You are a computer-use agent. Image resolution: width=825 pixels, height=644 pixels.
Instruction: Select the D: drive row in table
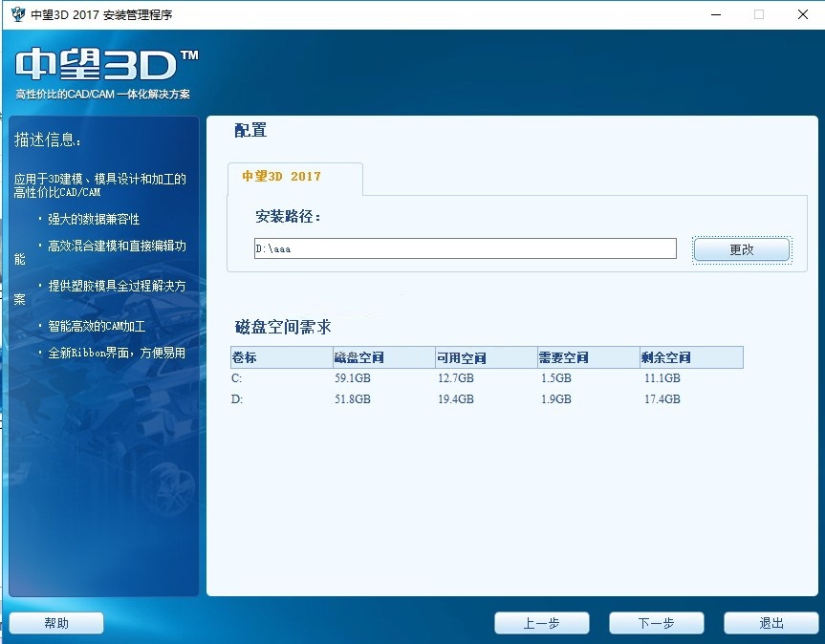[287, 399]
